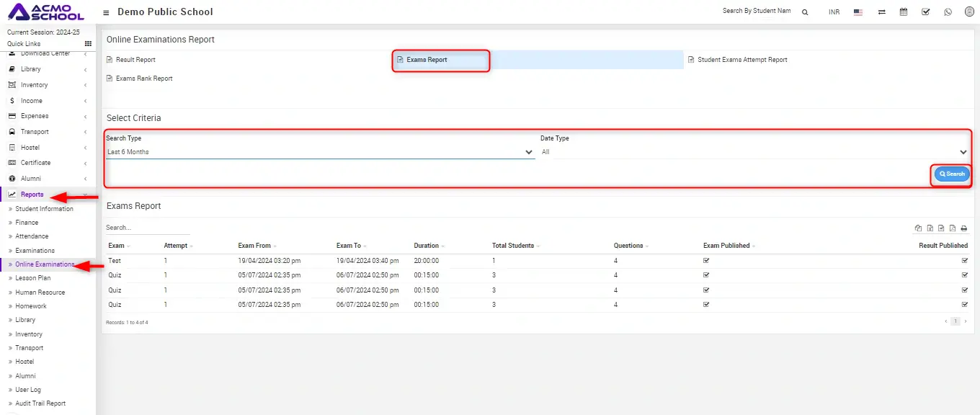The width and height of the screenshot is (980, 415).
Task: Open the Search Type dropdown
Action: pyautogui.click(x=320, y=152)
